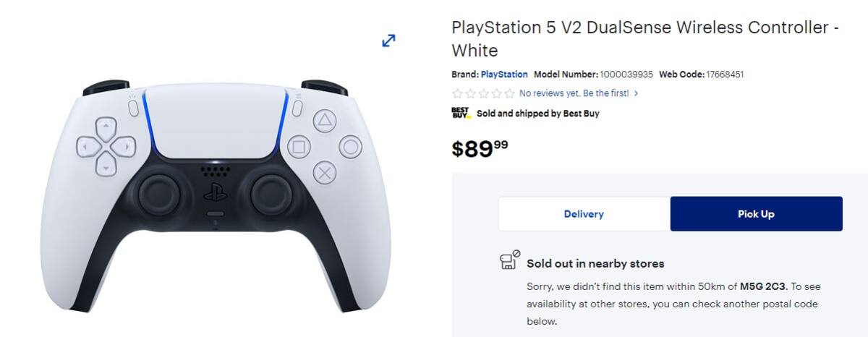Switch to the Delivery tab
868x337 pixels.
[x=584, y=214]
